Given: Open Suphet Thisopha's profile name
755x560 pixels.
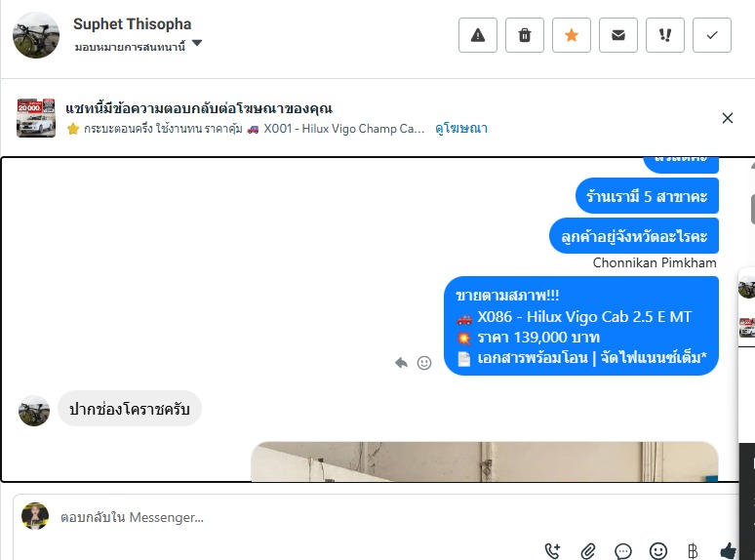Looking at the screenshot, I should click(132, 23).
